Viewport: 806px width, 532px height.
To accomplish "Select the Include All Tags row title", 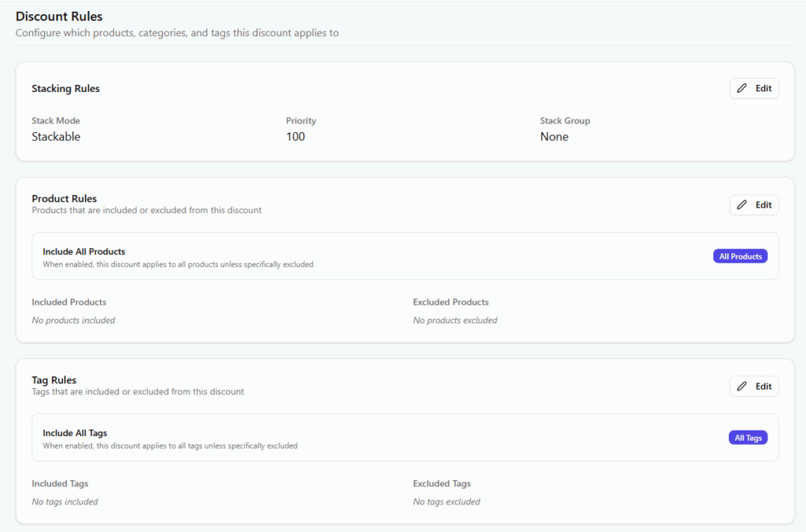I will [x=75, y=433].
